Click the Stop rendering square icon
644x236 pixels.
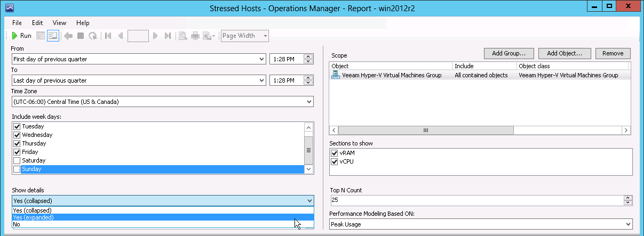[81, 36]
